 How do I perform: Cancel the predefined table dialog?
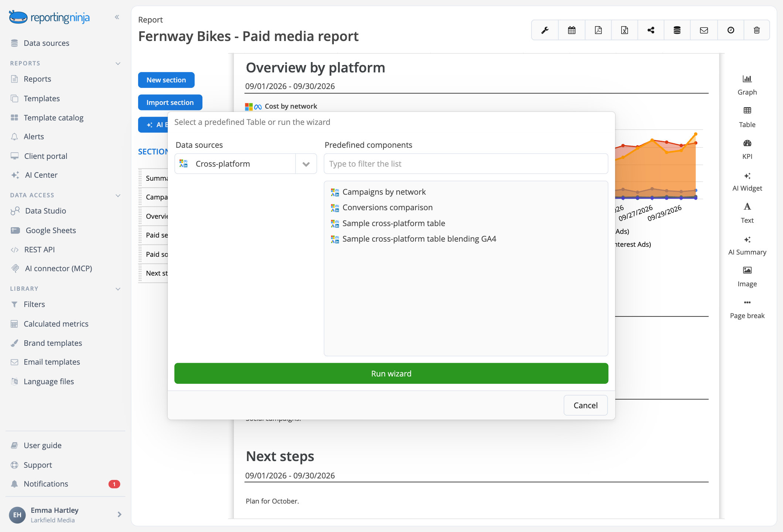tap(585, 405)
